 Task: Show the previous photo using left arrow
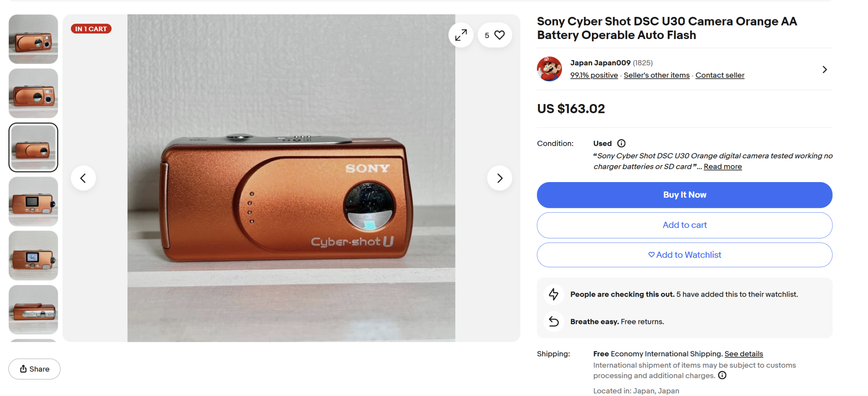[x=83, y=178]
